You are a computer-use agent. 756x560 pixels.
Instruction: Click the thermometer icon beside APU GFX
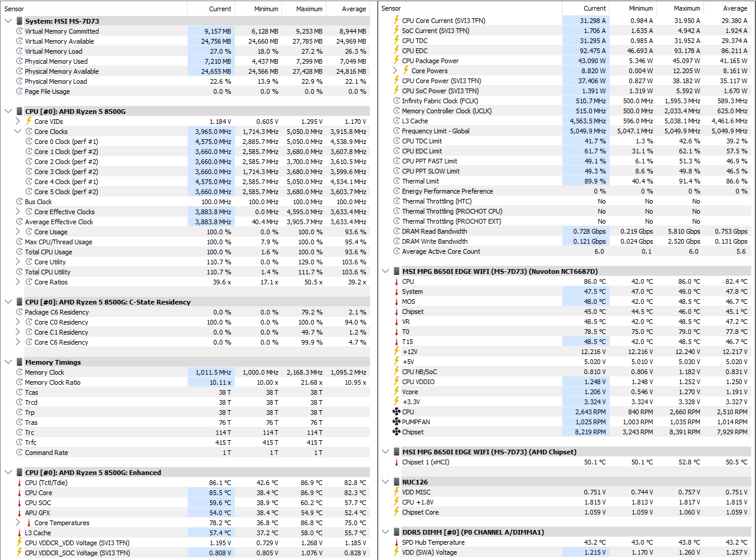coord(19,513)
